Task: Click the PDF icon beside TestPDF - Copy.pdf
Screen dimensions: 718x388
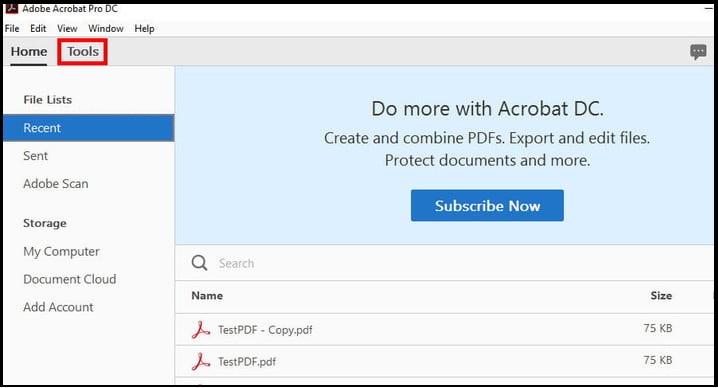Action: point(201,330)
